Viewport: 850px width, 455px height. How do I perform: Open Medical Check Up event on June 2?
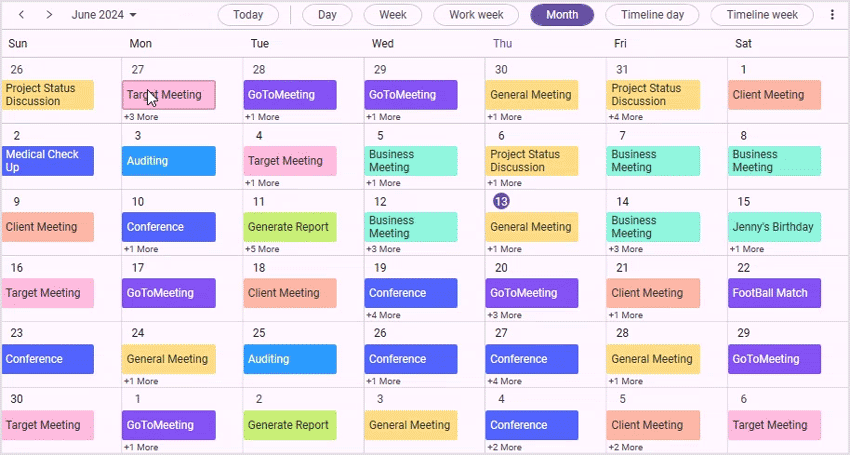(48, 161)
